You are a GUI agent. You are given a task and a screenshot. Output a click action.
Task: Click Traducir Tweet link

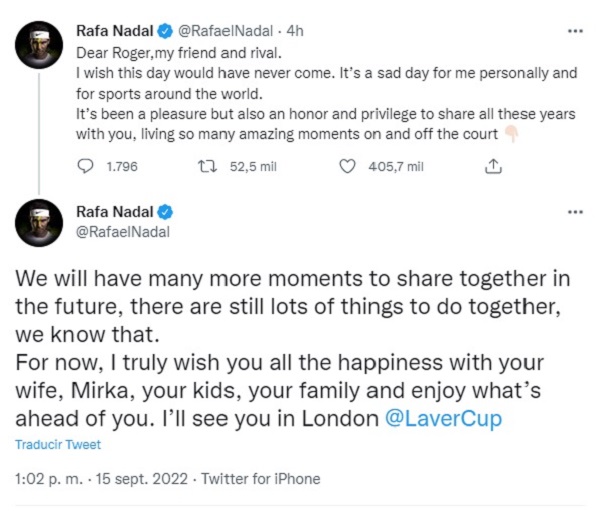[x=58, y=445]
